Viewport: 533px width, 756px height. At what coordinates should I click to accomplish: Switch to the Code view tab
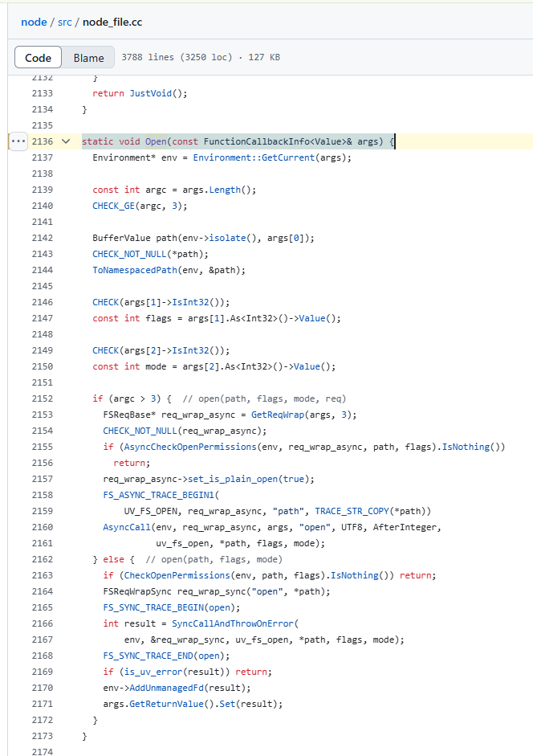pos(38,58)
